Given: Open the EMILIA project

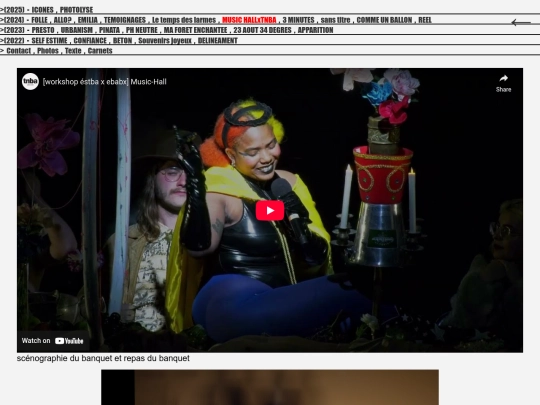Looking at the screenshot, I should point(88,20).
